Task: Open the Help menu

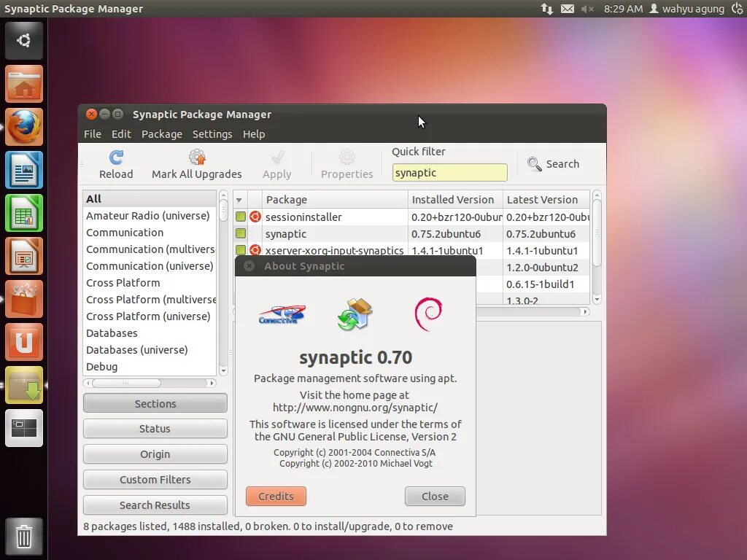Action: (x=254, y=134)
